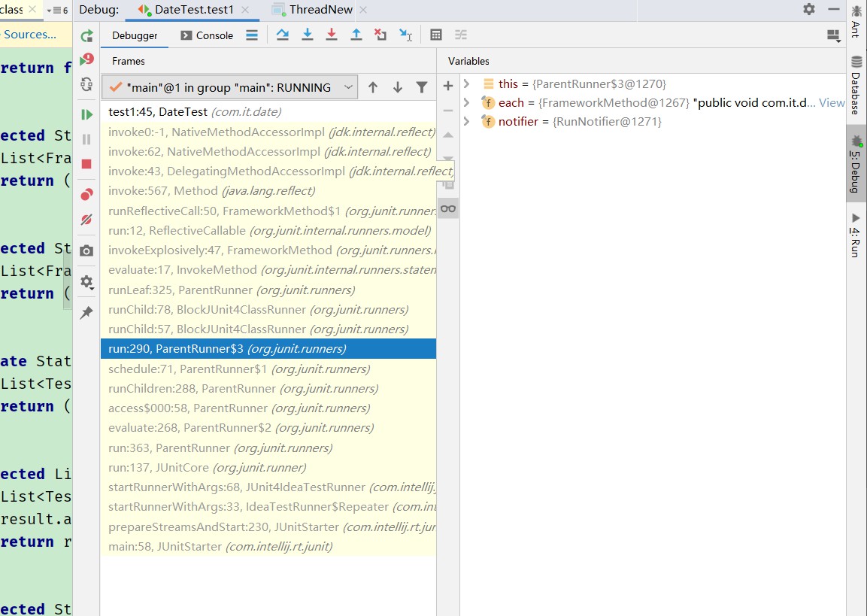This screenshot has height=616, width=867.
Task: Expand the 'this' variable in Variables panel
Action: point(466,83)
